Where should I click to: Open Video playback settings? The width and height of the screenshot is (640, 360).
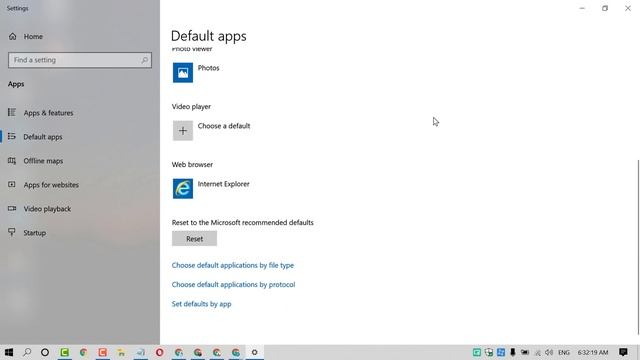tap(47, 209)
